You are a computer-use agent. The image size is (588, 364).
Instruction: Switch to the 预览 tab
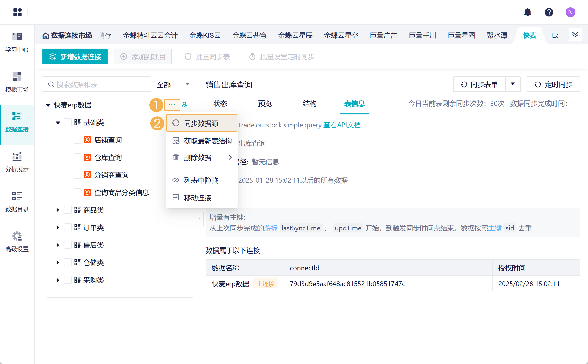click(x=265, y=104)
